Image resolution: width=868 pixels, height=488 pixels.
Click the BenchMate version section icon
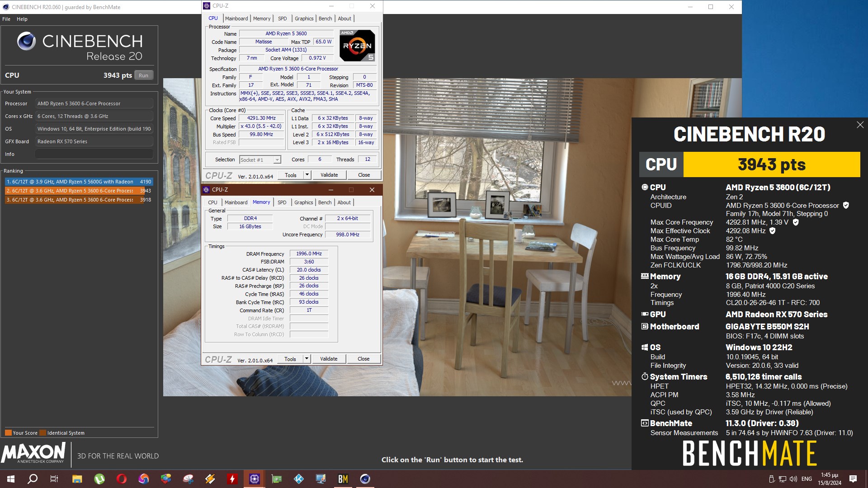pyautogui.click(x=645, y=423)
